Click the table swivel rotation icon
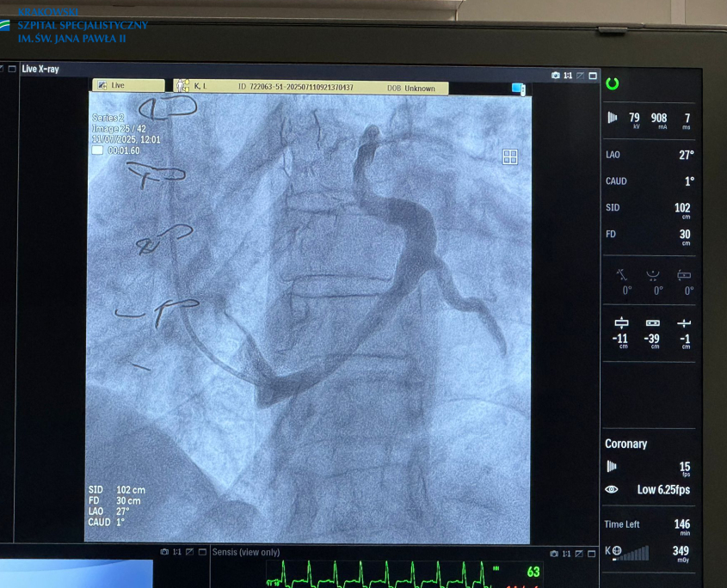727x588 pixels. click(684, 275)
